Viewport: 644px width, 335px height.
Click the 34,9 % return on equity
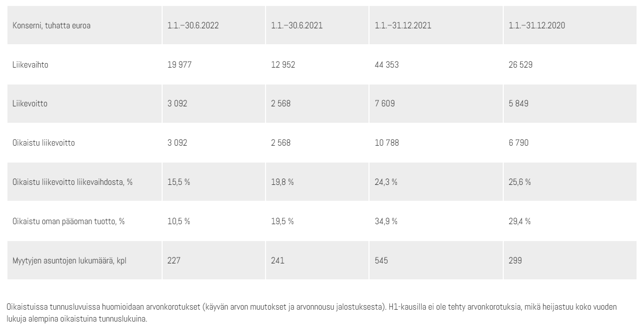pyautogui.click(x=386, y=221)
